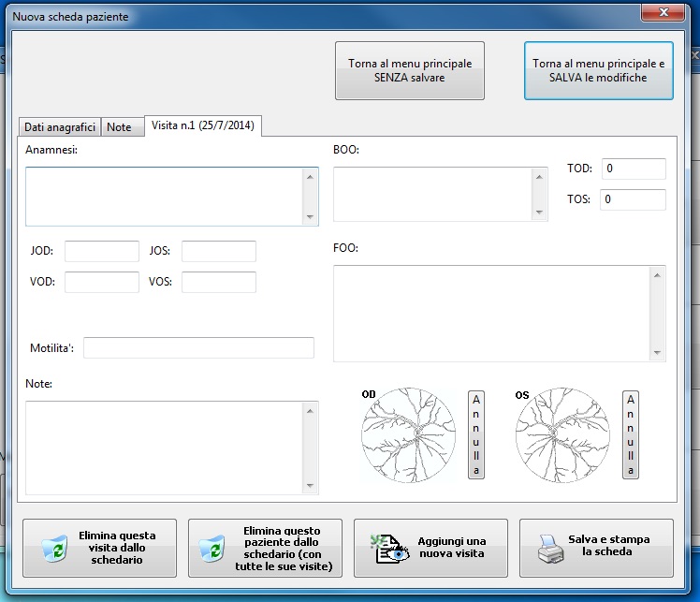
Task: Switch to the Dati anagrafici tab
Action: (x=60, y=127)
